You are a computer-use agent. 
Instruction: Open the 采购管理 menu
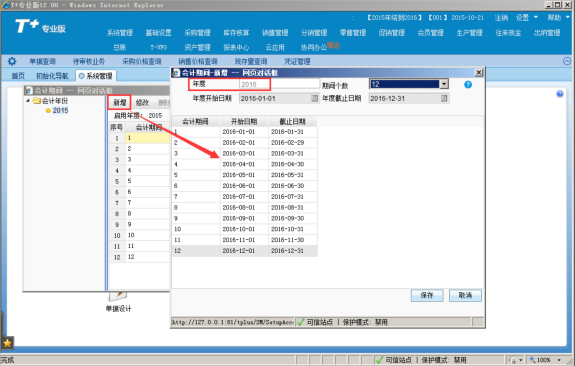tap(197, 33)
